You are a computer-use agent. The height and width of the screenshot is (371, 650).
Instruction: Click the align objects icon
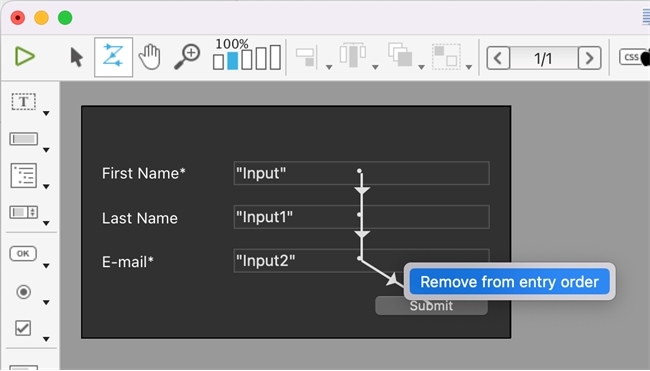306,57
